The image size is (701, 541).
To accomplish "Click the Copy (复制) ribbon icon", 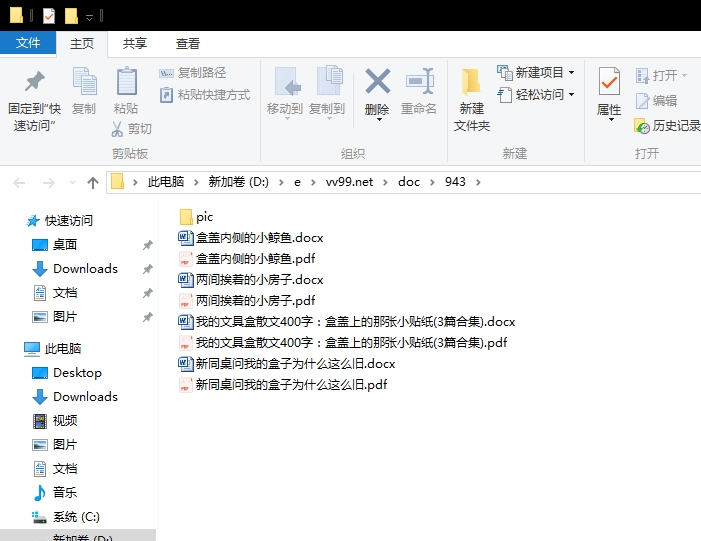I will tap(84, 81).
